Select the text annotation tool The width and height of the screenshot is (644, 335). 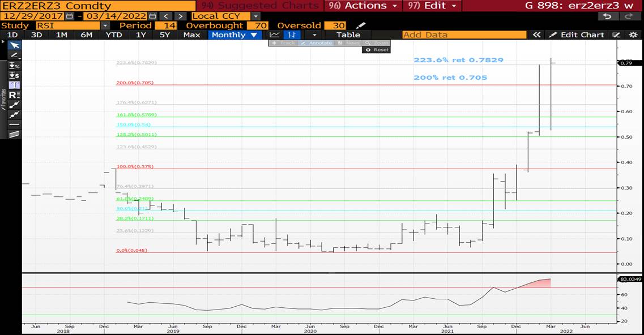(x=14, y=85)
